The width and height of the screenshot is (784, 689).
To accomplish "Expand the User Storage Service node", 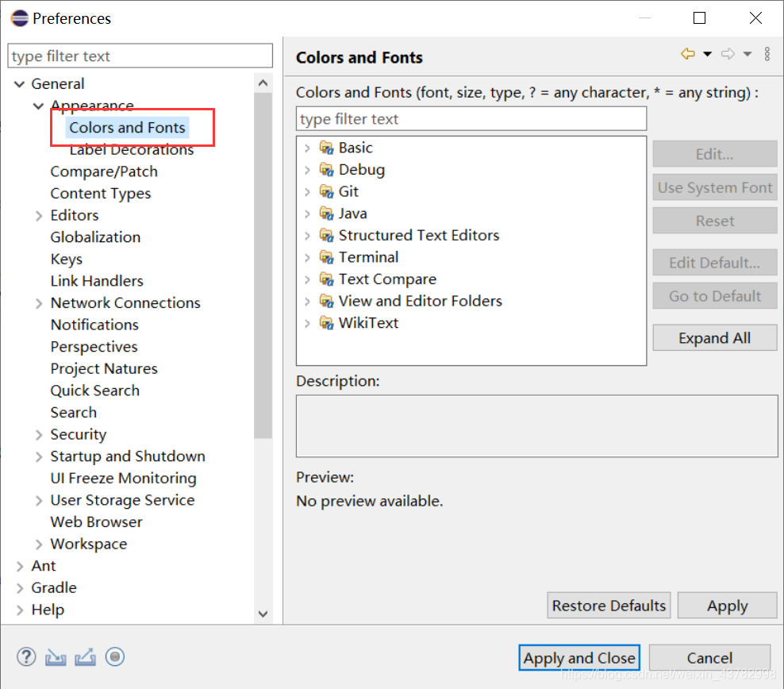I will (39, 500).
